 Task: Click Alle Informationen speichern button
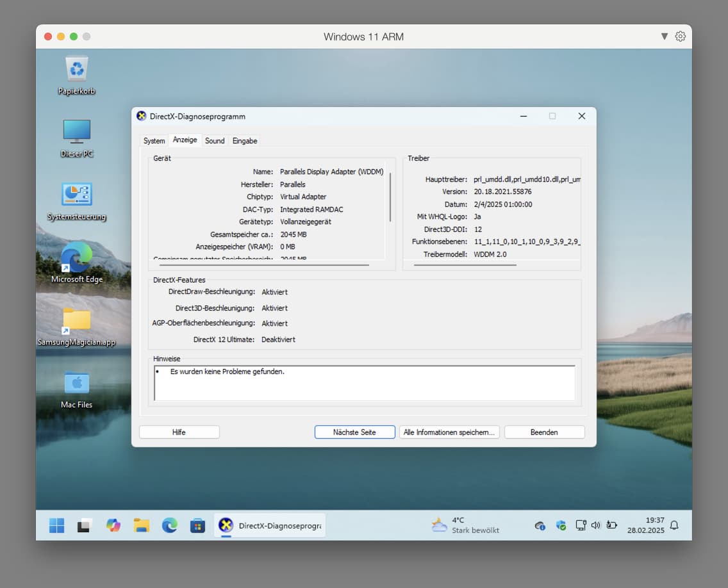coord(449,432)
